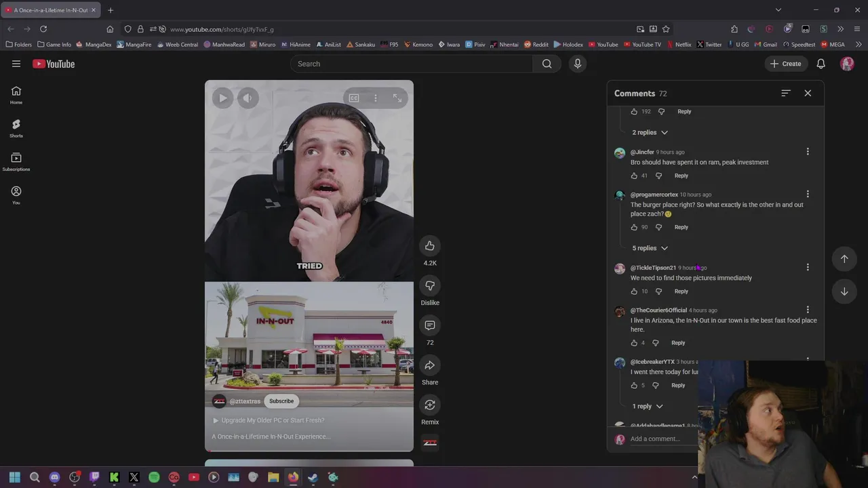Open Subscriptions in the sidebar
868x488 pixels.
coord(16,161)
